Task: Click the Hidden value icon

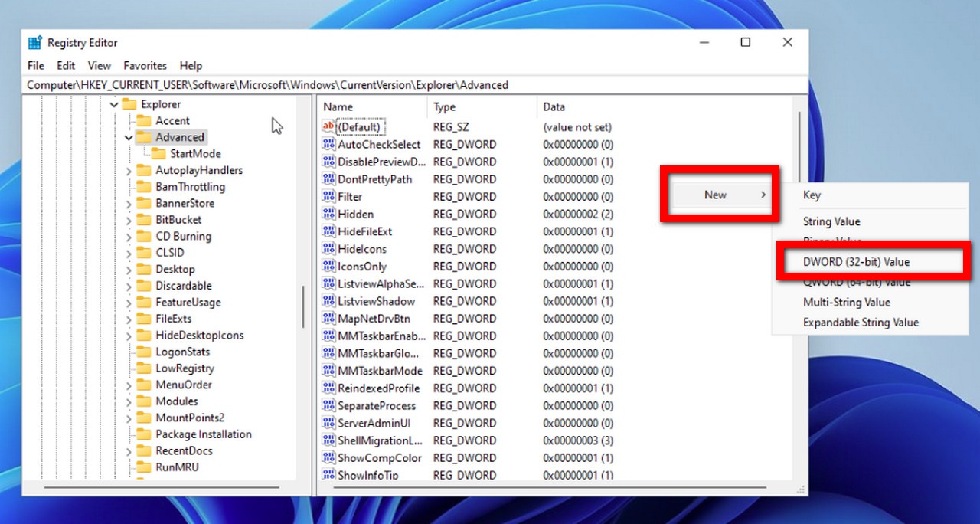Action: pos(329,214)
